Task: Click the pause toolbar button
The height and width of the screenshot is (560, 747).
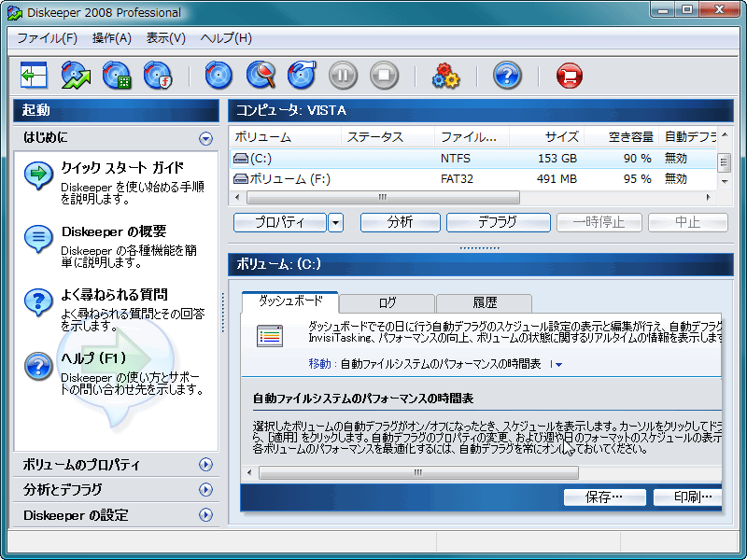Action: [343, 76]
